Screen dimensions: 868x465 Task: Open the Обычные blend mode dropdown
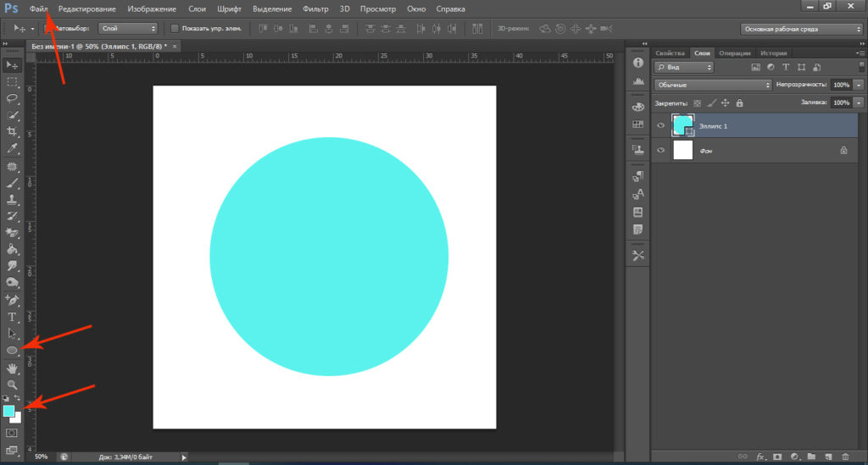point(713,85)
